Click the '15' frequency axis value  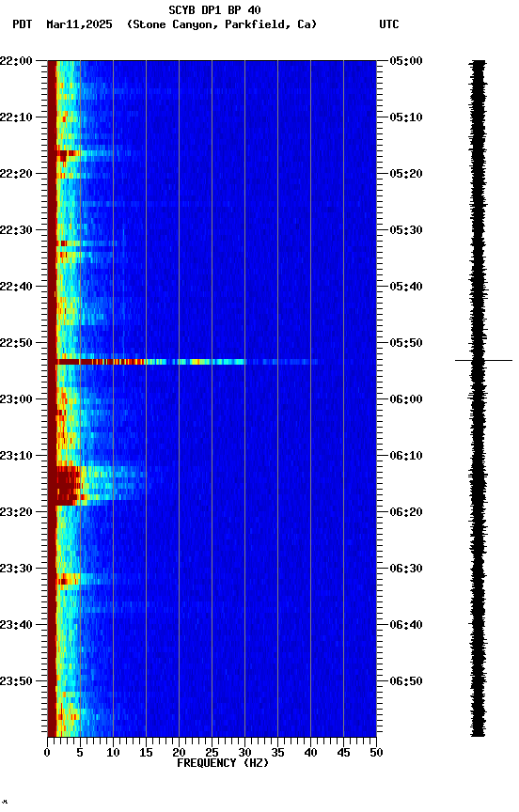pos(146,753)
